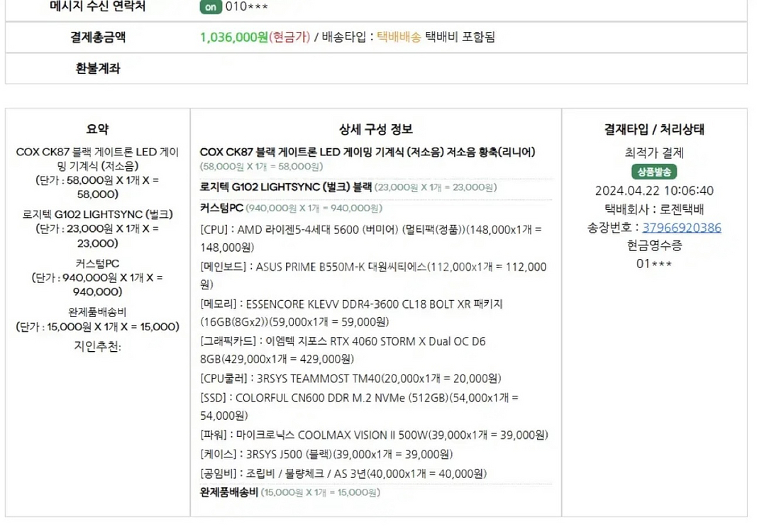
Task: Click the "환불계좌" row label
Action: pos(97,68)
